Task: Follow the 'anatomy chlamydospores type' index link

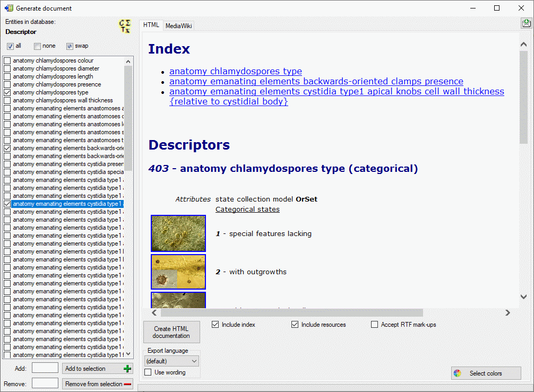Action: [235, 71]
